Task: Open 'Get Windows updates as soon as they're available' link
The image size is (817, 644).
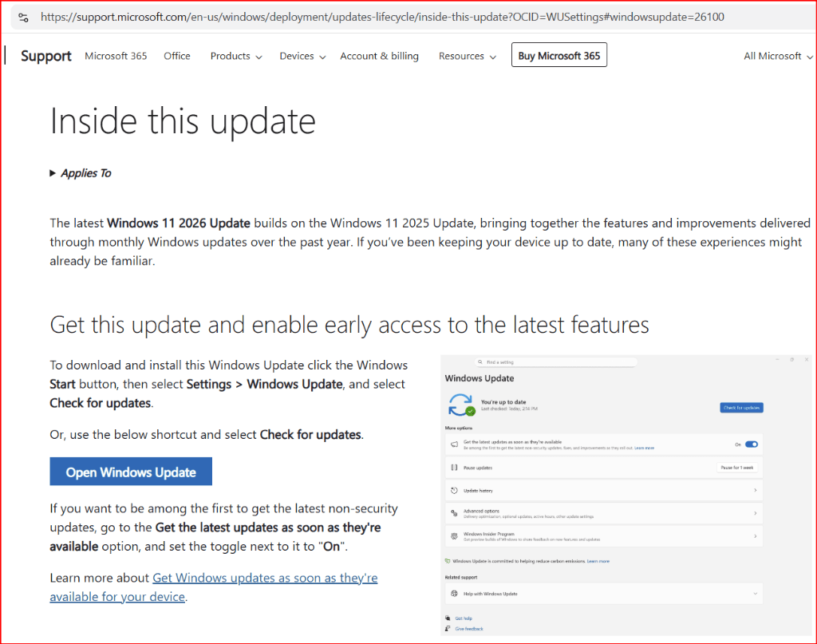Action: [x=214, y=587]
